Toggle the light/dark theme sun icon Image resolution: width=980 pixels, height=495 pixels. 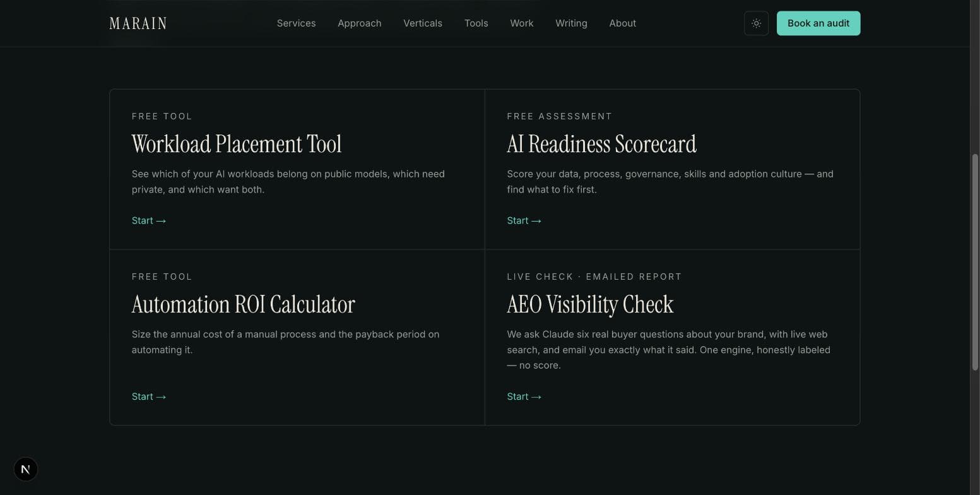pos(756,23)
